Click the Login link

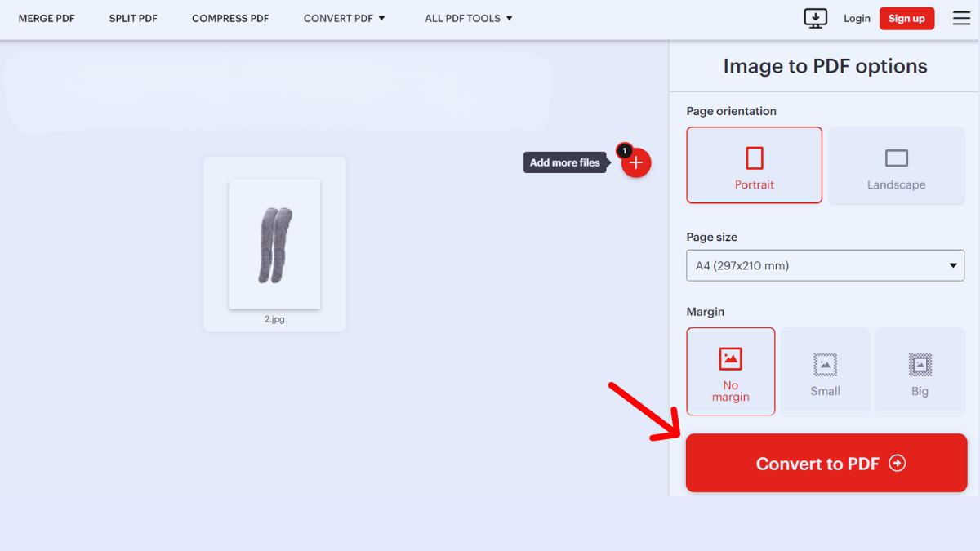(x=857, y=18)
